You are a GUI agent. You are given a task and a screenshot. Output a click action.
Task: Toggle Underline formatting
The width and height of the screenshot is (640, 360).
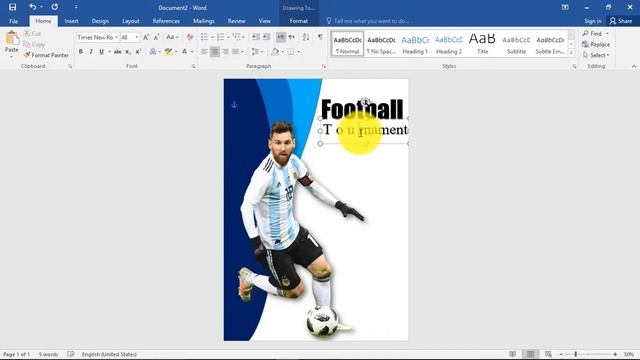101,51
